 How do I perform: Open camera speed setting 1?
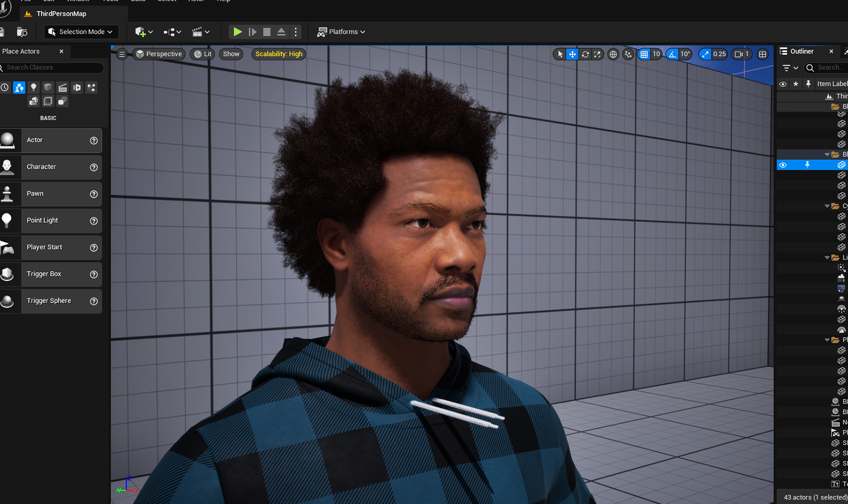coord(741,54)
